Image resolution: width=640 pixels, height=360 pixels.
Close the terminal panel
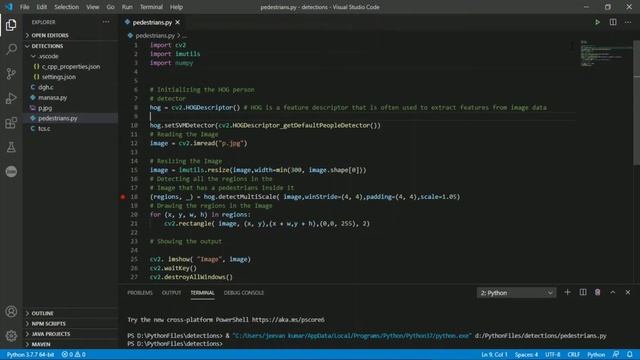click(628, 292)
